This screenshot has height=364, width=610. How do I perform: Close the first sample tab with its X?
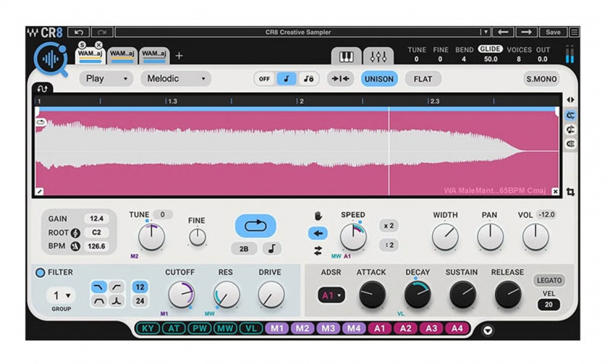coord(99,45)
